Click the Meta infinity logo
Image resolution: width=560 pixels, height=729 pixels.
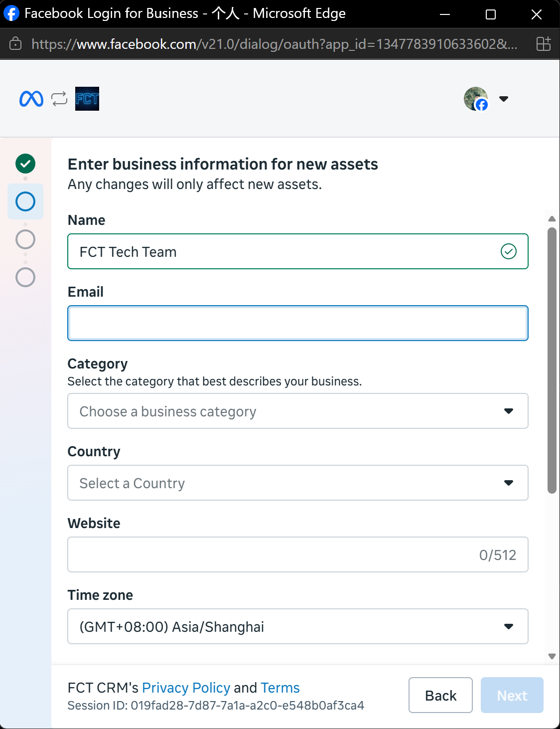tap(31, 99)
